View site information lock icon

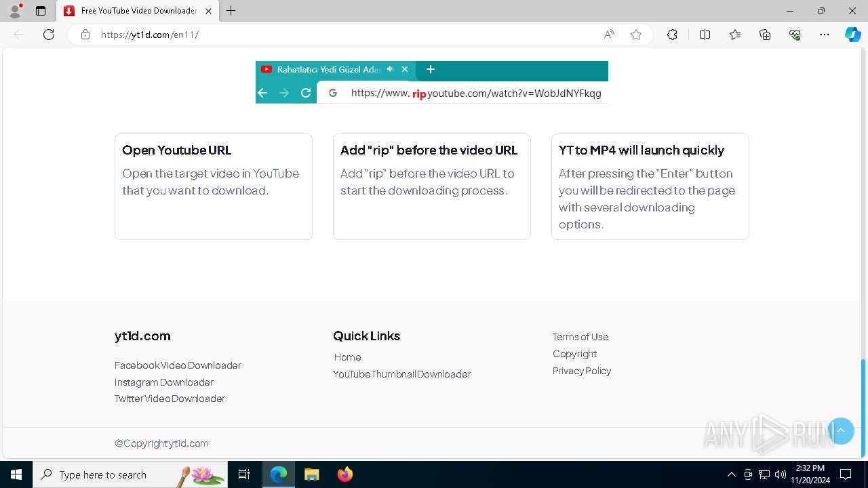coord(85,35)
